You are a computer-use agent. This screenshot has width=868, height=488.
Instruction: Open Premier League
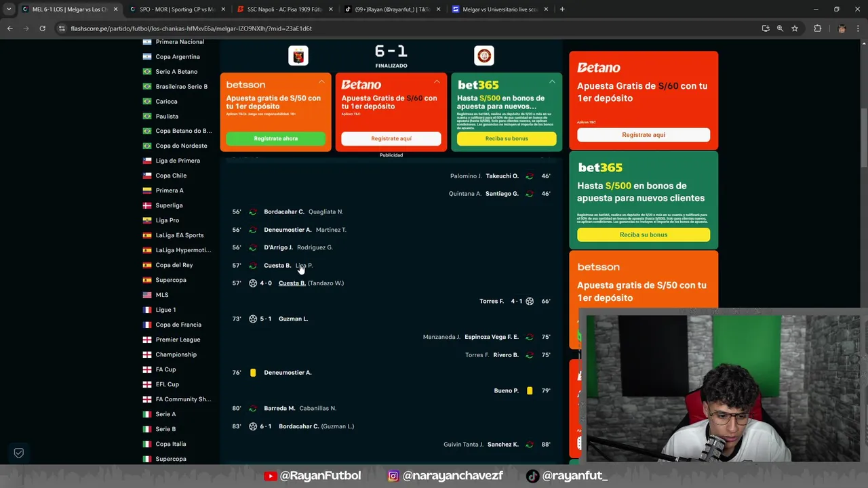(178, 340)
